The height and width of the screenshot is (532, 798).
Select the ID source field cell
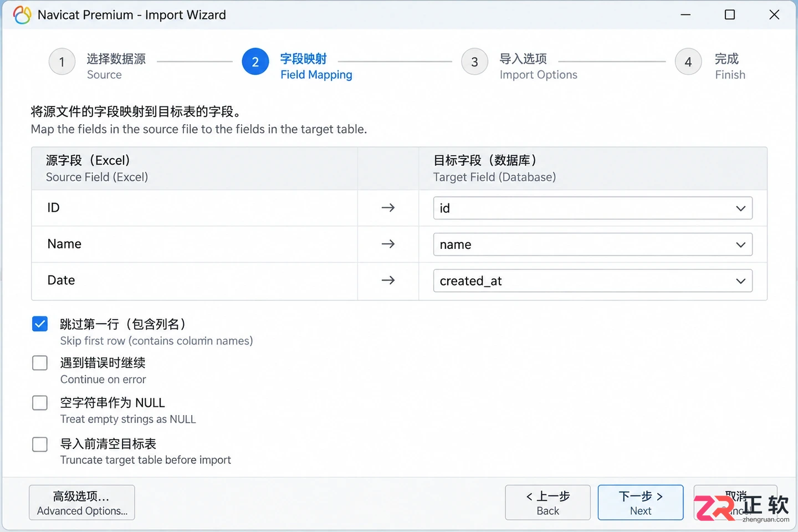pos(195,208)
